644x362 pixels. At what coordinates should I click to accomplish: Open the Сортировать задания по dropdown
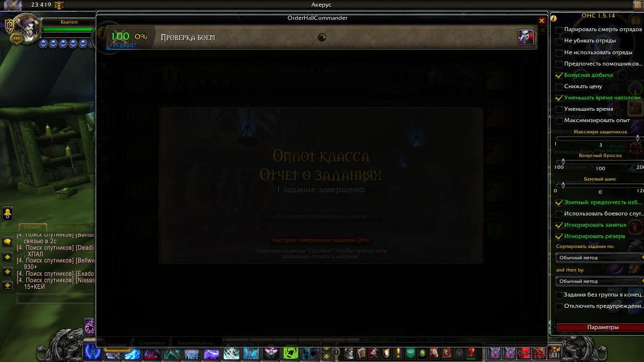click(x=600, y=258)
